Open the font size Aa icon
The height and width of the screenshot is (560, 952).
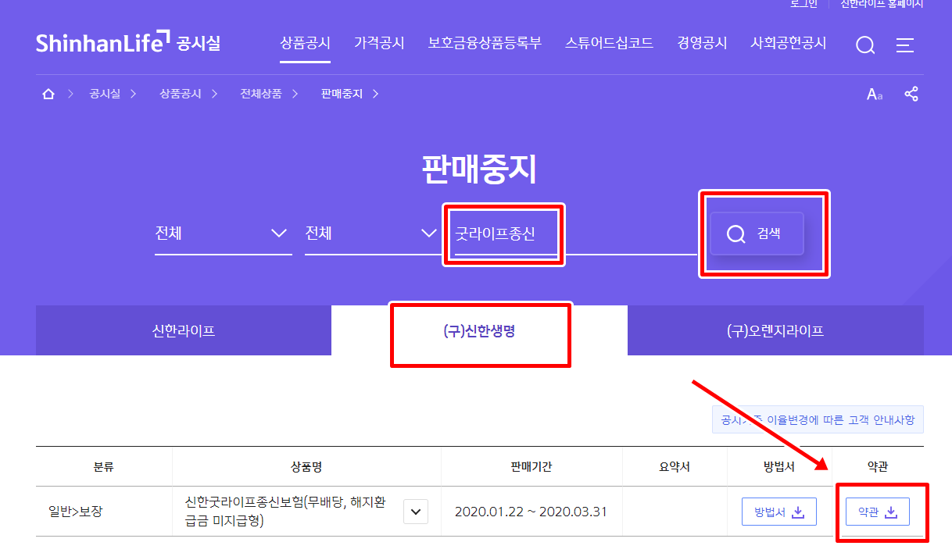(874, 95)
